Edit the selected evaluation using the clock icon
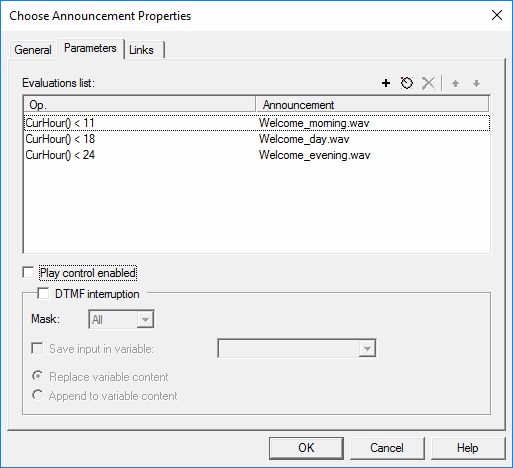513x468 pixels. 407,83
